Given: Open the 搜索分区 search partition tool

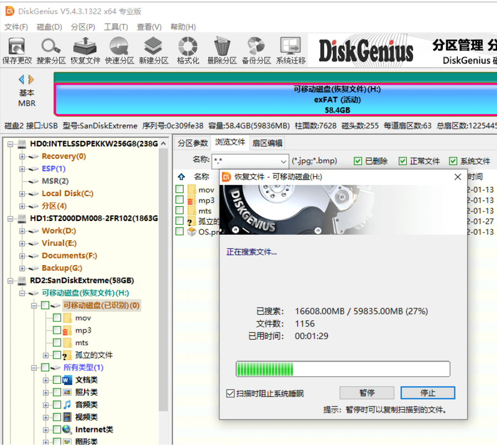Looking at the screenshot, I should click(51, 50).
